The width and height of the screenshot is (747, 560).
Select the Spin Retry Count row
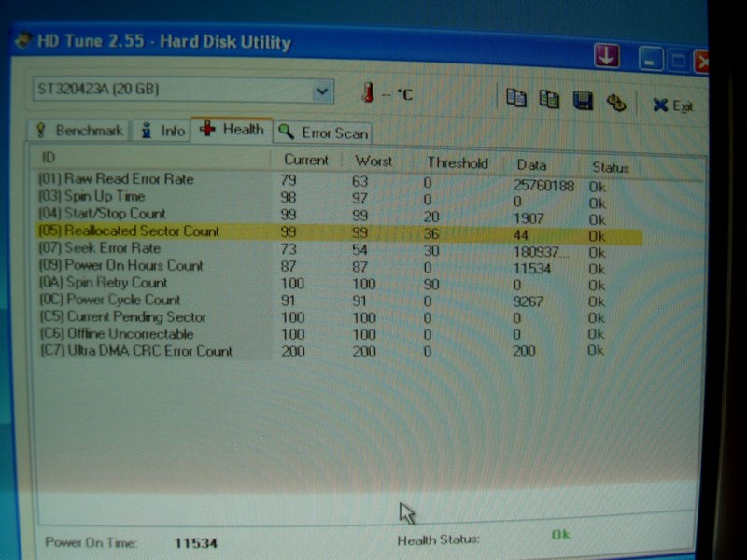[338, 284]
